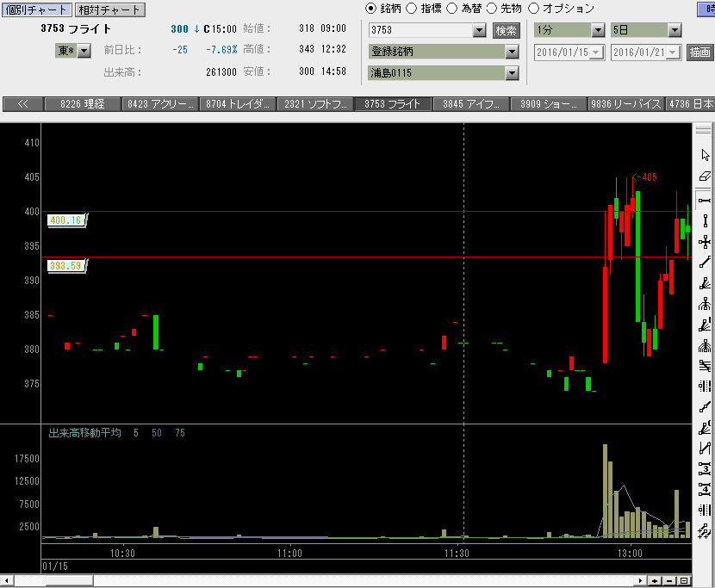The width and height of the screenshot is (715, 588).
Task: Select the 銘柄 radio button
Action: point(370,9)
